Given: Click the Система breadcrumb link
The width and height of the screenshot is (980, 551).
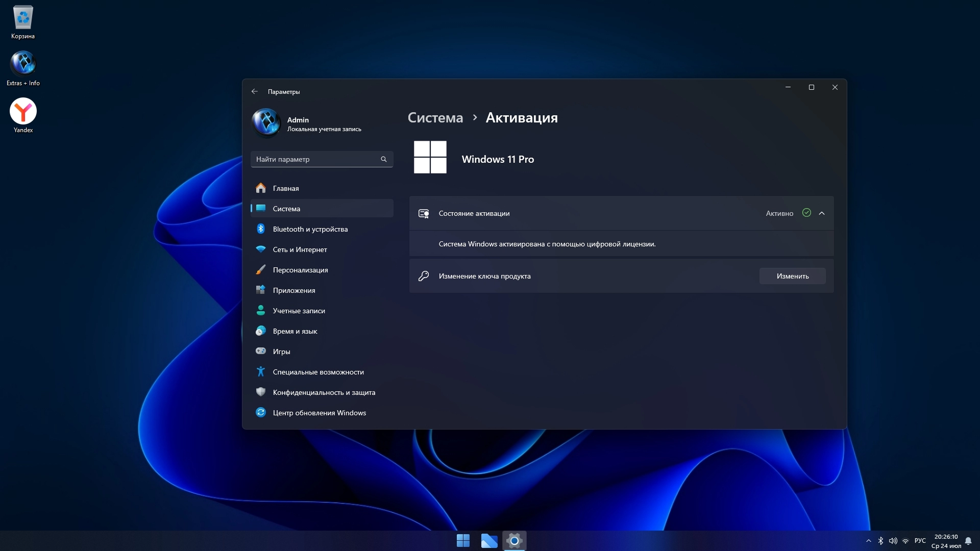Looking at the screenshot, I should click(435, 118).
